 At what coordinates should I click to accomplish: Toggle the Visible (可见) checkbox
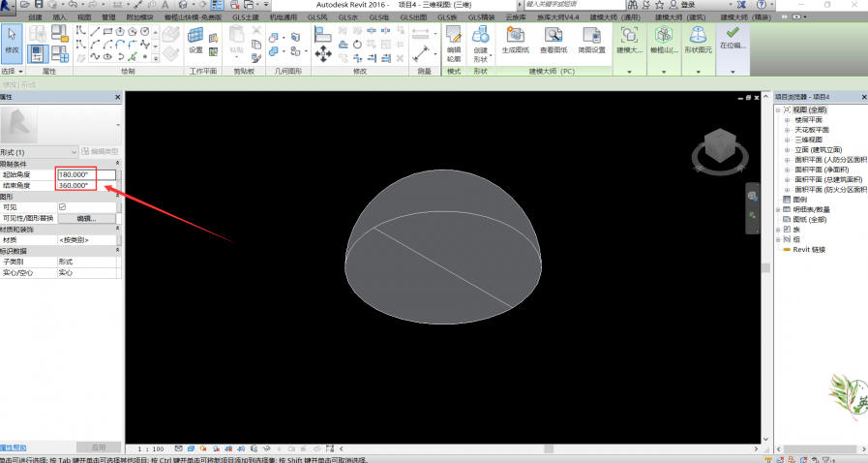coord(62,206)
